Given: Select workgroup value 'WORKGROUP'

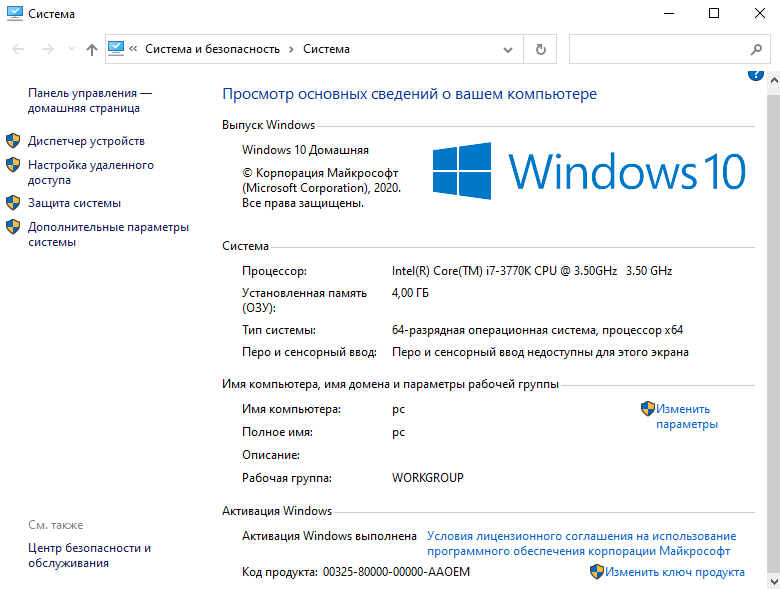Looking at the screenshot, I should [x=428, y=478].
